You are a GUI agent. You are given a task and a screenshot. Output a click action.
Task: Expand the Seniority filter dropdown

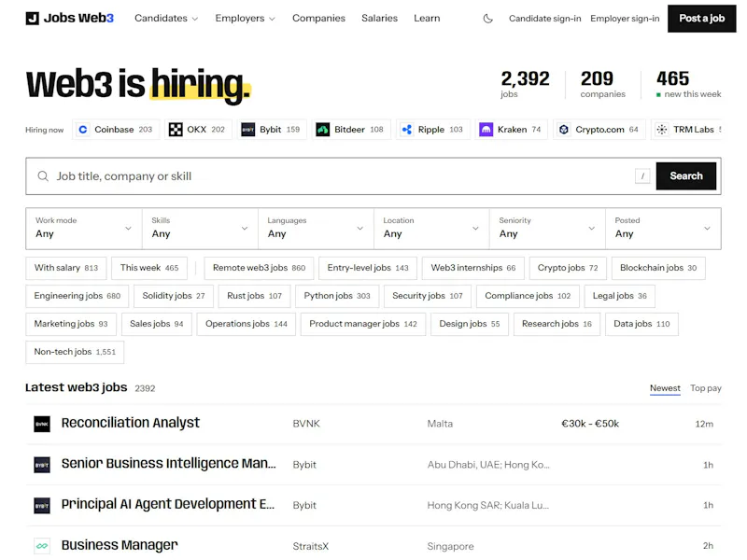click(x=547, y=229)
